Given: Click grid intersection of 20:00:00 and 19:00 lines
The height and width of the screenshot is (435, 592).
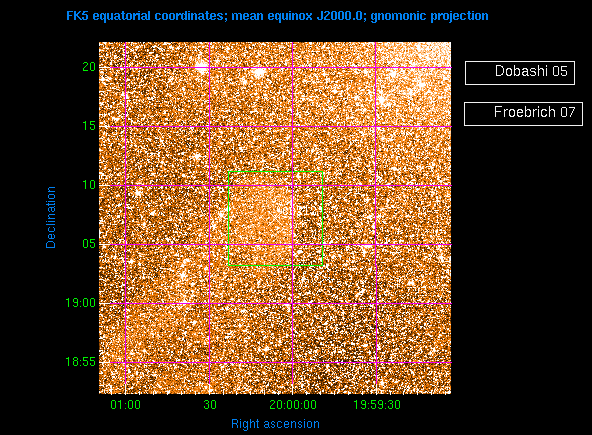Looking at the screenshot, I should (x=293, y=304).
